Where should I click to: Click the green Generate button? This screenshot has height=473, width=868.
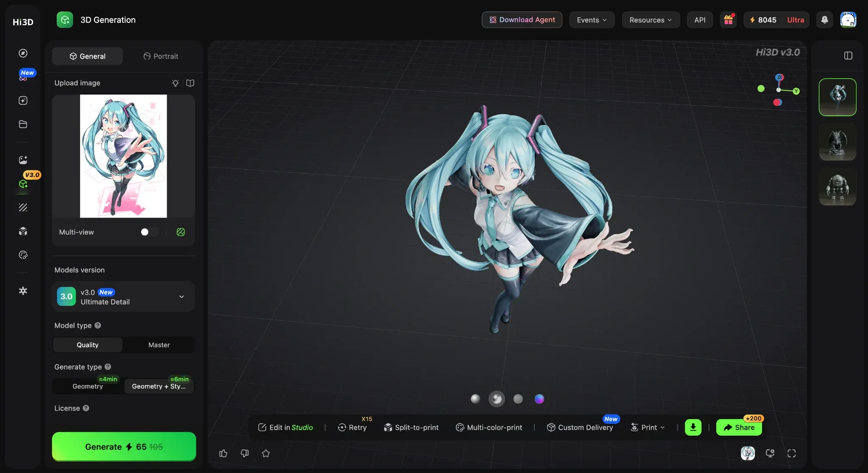(124, 447)
